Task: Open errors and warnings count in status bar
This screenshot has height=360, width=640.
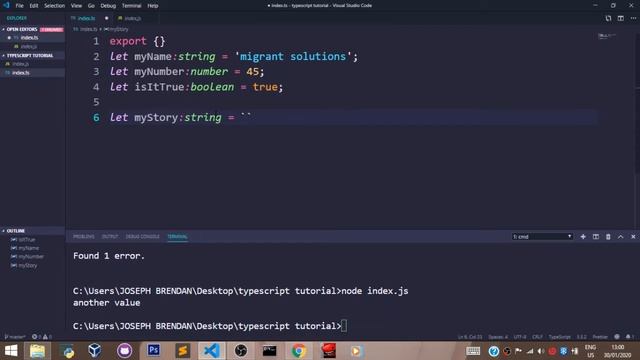Action: [41, 337]
